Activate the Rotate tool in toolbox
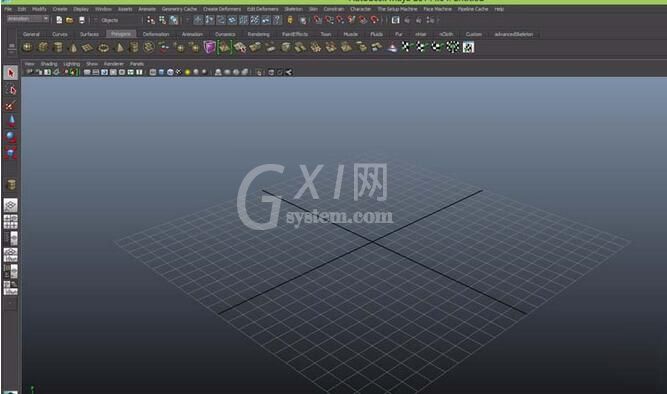The height and width of the screenshot is (394, 667). coord(11,137)
